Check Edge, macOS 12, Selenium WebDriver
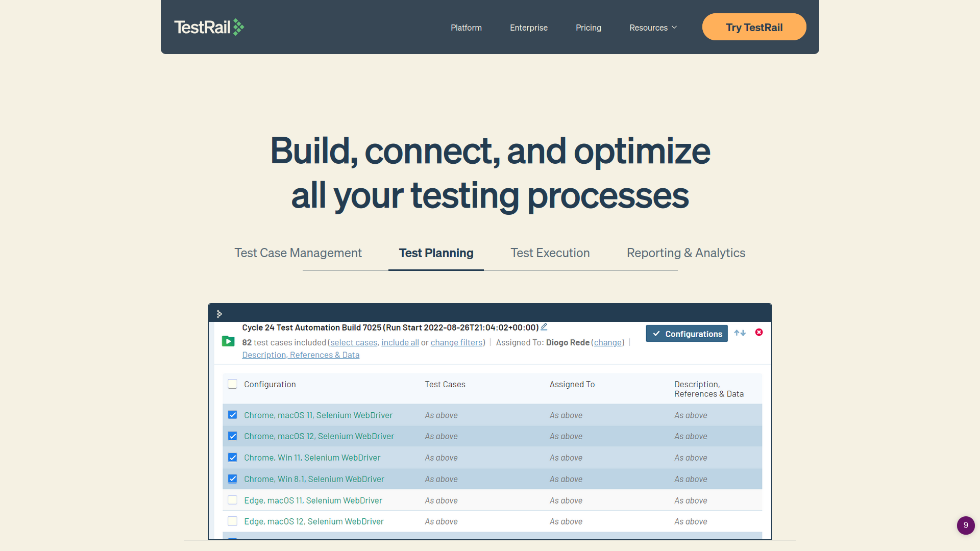 coord(232,521)
